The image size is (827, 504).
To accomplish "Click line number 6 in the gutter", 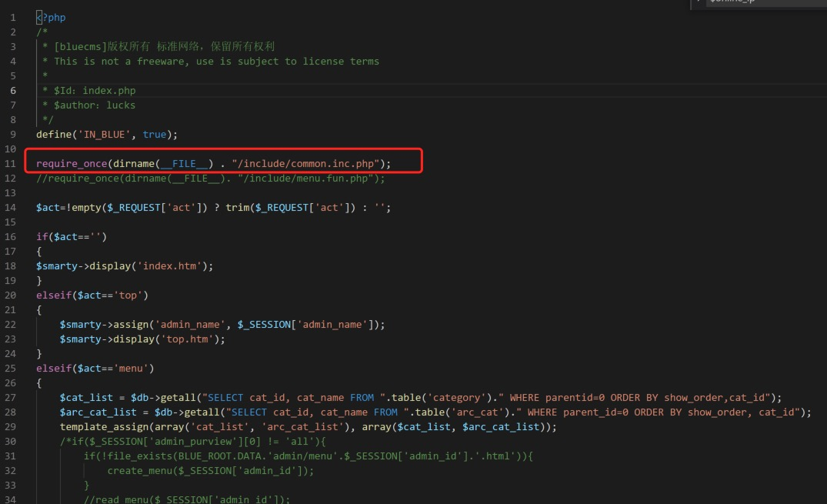I will pos(12,91).
